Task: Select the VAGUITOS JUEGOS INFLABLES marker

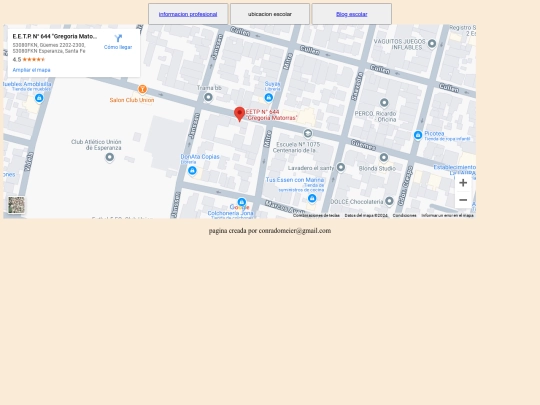Action: click(x=432, y=44)
